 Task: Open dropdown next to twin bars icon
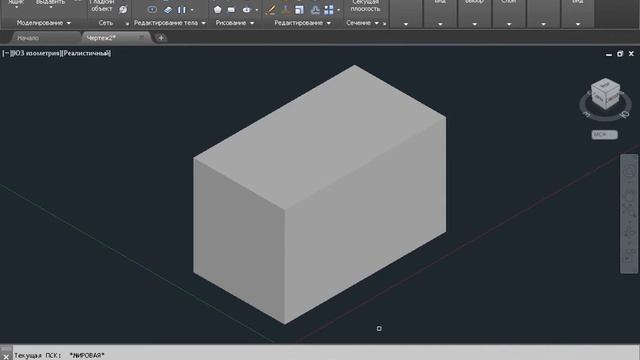192,10
